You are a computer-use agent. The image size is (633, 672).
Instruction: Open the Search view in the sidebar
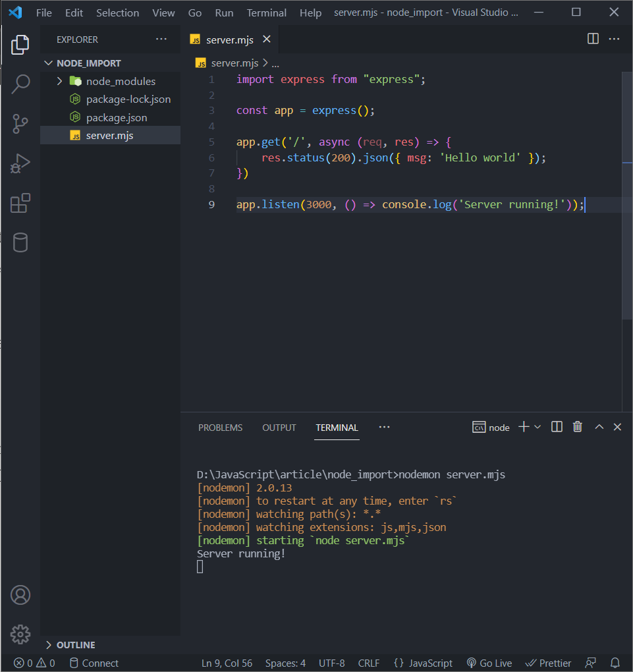[x=20, y=84]
